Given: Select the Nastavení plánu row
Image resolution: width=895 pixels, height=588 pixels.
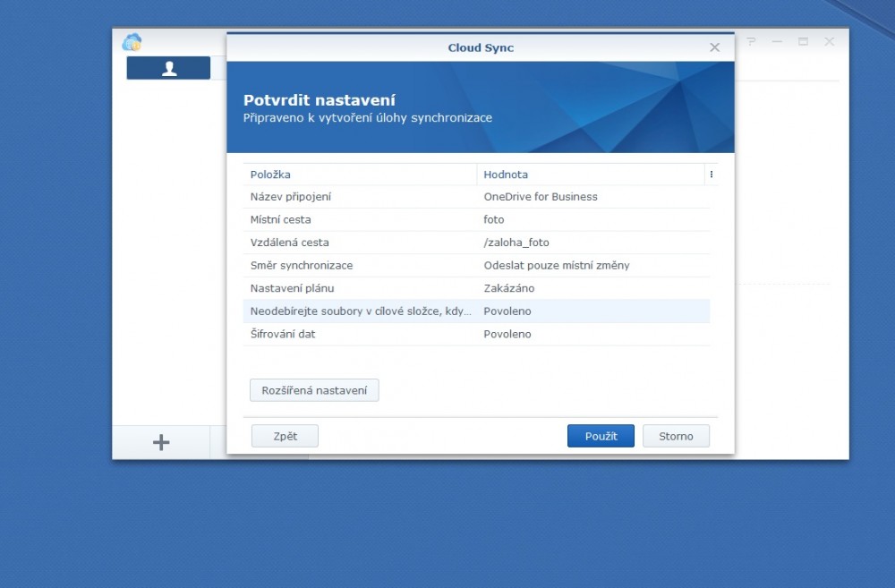Looking at the screenshot, I should (476, 288).
